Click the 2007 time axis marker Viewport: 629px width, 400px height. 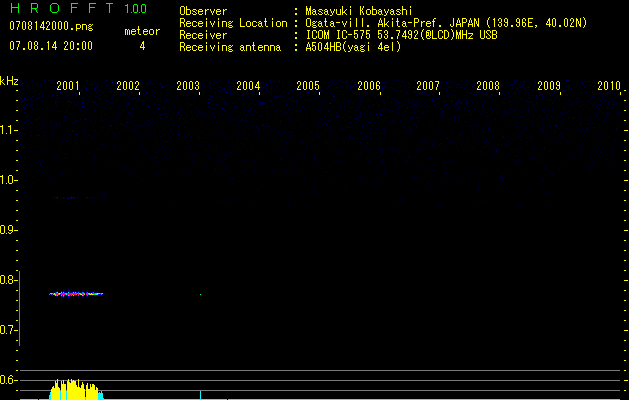[428, 86]
